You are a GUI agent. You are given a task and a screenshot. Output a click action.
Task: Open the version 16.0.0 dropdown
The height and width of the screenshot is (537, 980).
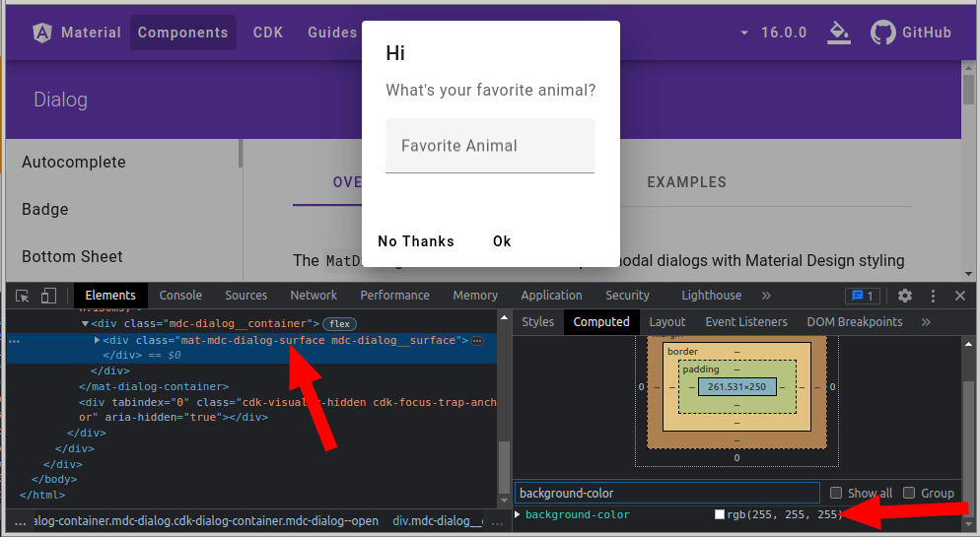(774, 33)
